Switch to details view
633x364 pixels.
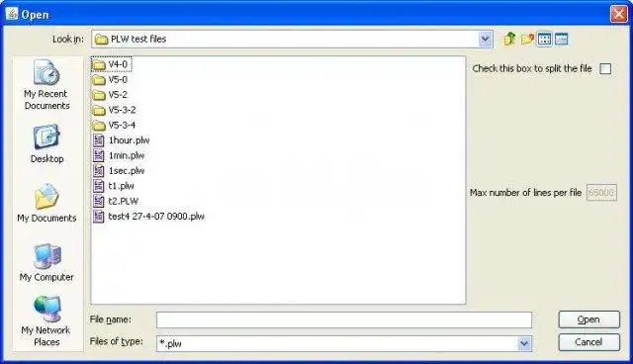pos(562,40)
